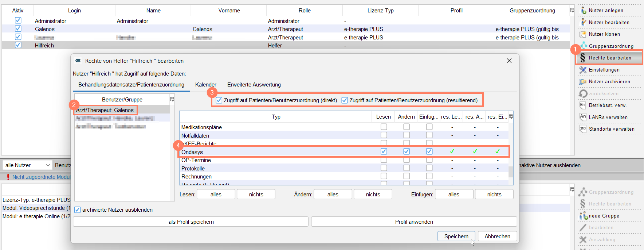Sort the user table by Login column
The width and height of the screenshot is (644, 250).
74,11
